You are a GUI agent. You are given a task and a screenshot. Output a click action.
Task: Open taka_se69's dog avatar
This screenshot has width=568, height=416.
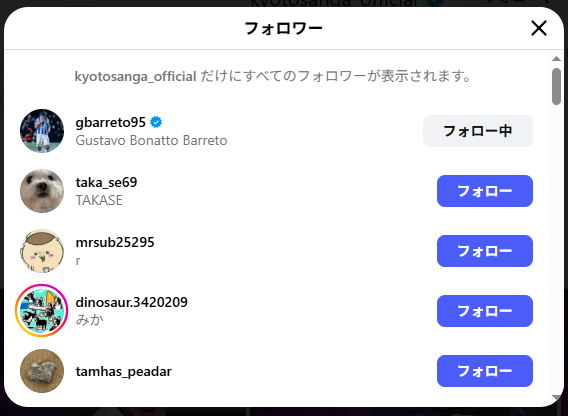tap(42, 191)
